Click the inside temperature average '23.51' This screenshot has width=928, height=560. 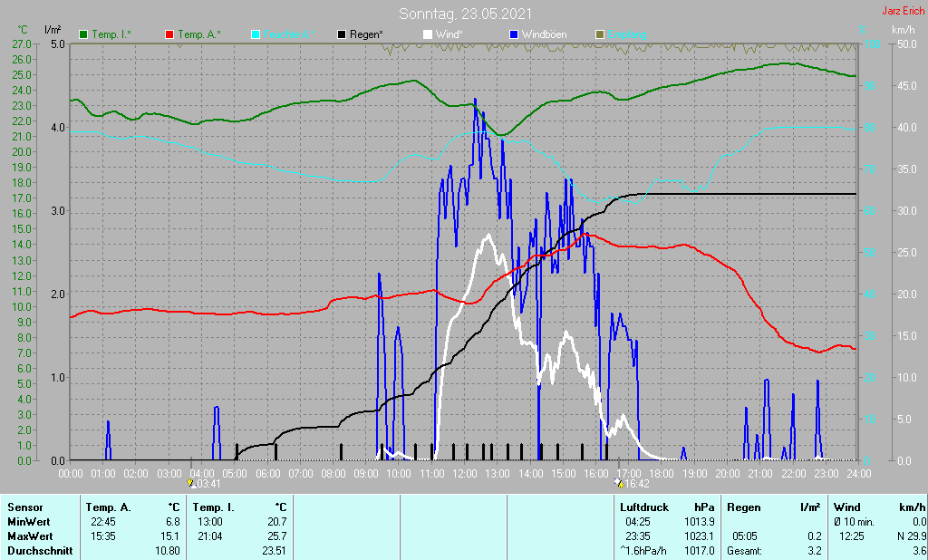pyautogui.click(x=275, y=551)
